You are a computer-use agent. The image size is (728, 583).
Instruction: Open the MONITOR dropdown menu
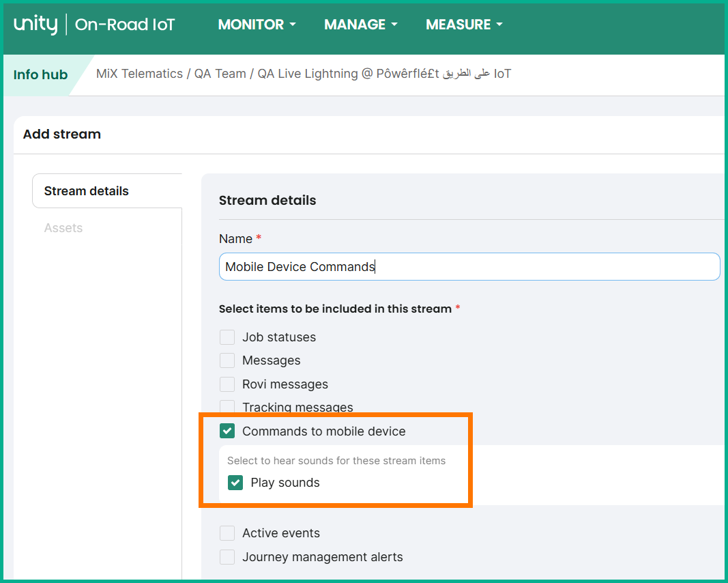[x=257, y=25]
